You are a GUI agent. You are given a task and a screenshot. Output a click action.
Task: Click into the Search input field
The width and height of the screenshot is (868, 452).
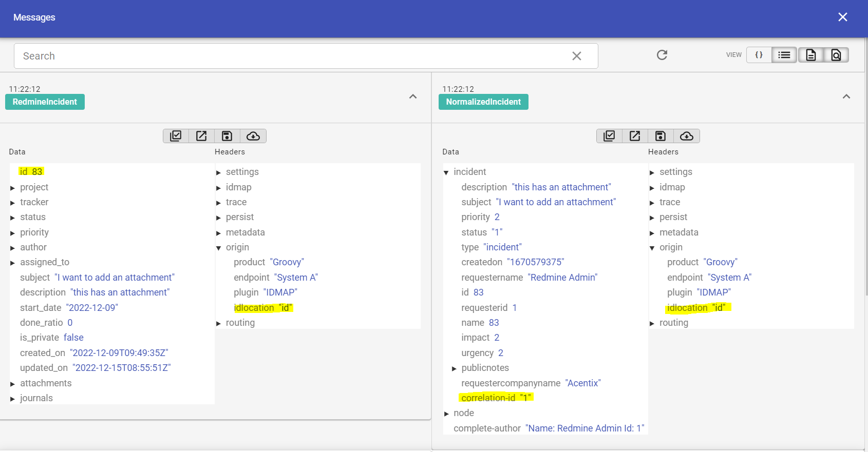pos(293,56)
